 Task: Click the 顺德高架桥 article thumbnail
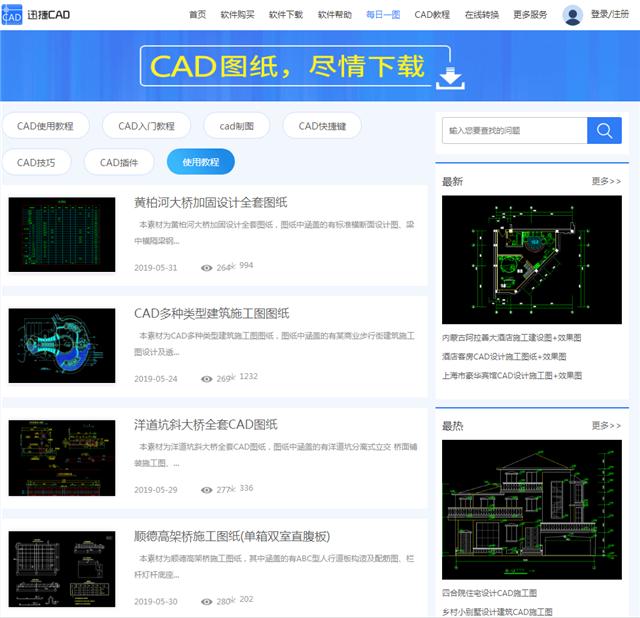click(62, 569)
